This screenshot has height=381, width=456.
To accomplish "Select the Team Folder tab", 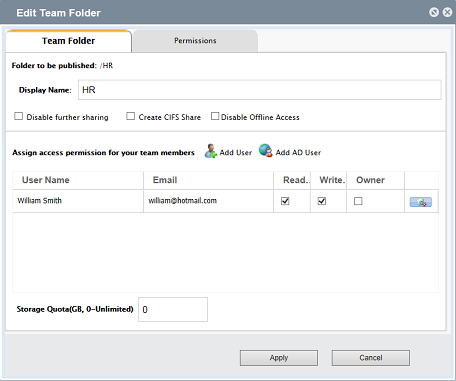I will [68, 41].
